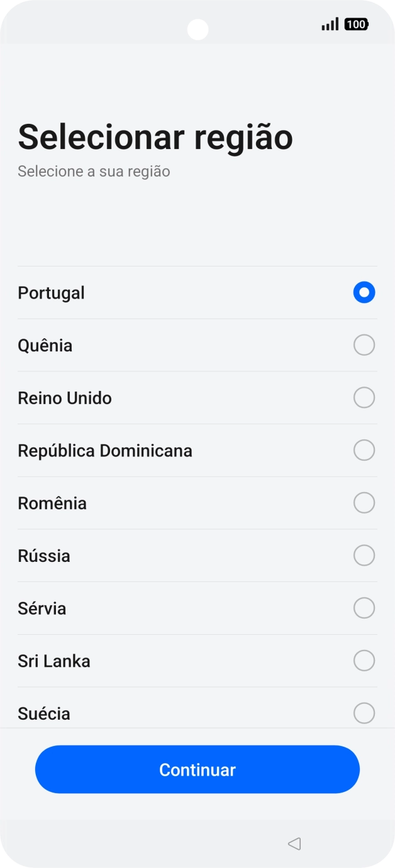395x868 pixels.
Task: Choose Reino Unido from the list
Action: tap(364, 397)
